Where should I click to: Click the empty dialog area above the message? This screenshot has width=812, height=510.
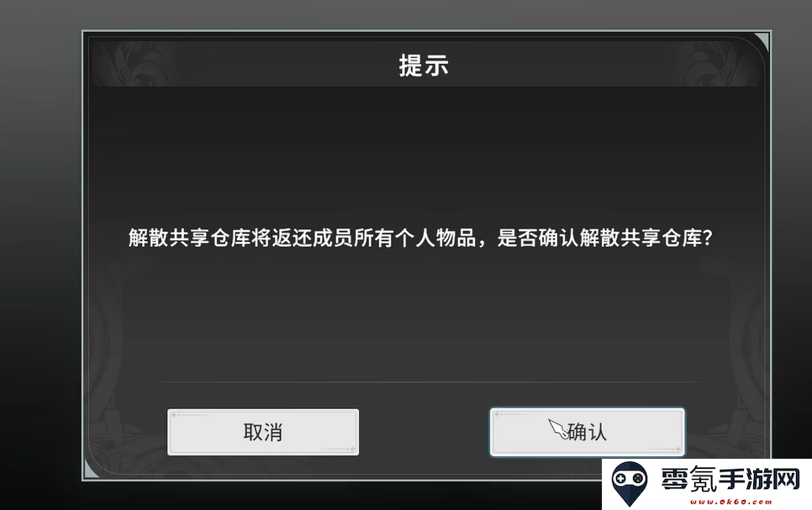pyautogui.click(x=424, y=155)
